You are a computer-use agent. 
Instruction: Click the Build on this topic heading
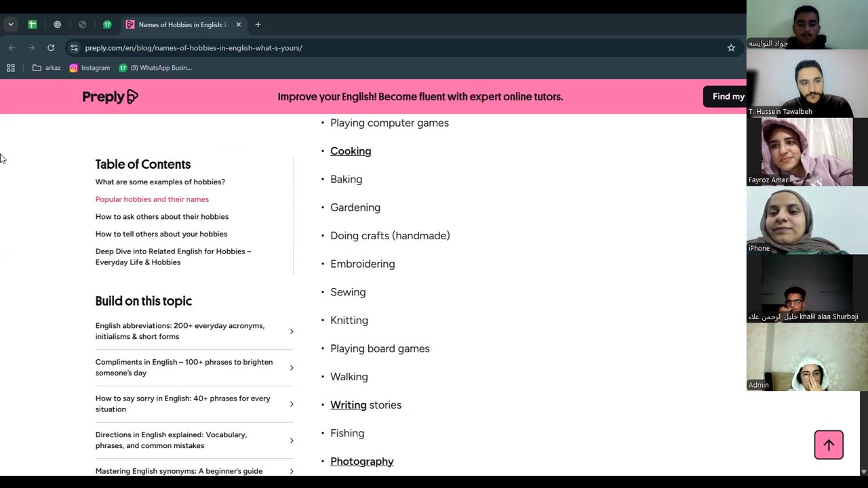pos(144,301)
